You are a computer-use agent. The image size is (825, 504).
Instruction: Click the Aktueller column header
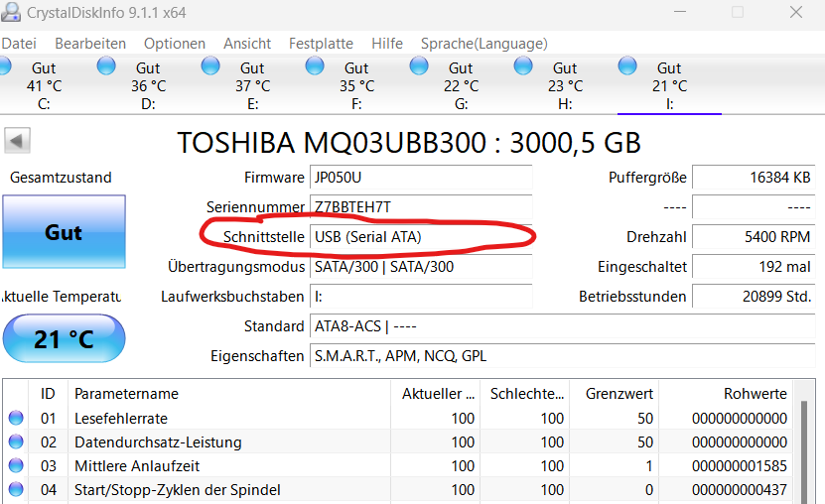point(436,393)
